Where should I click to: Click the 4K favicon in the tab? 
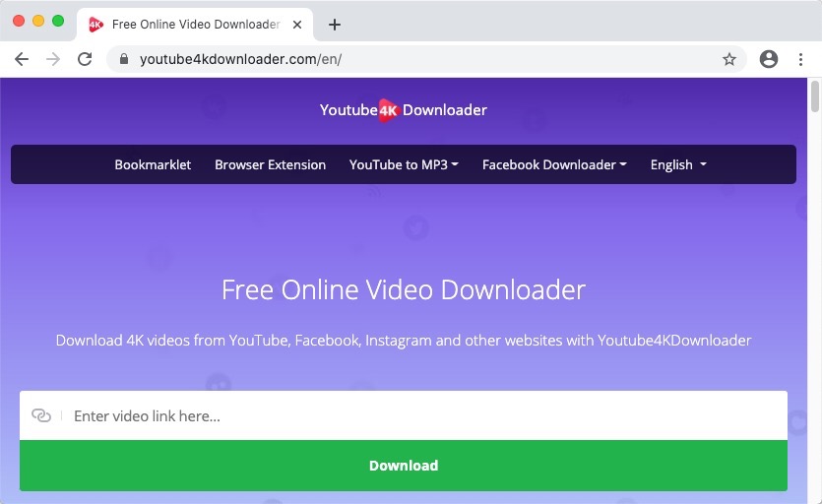click(x=95, y=25)
